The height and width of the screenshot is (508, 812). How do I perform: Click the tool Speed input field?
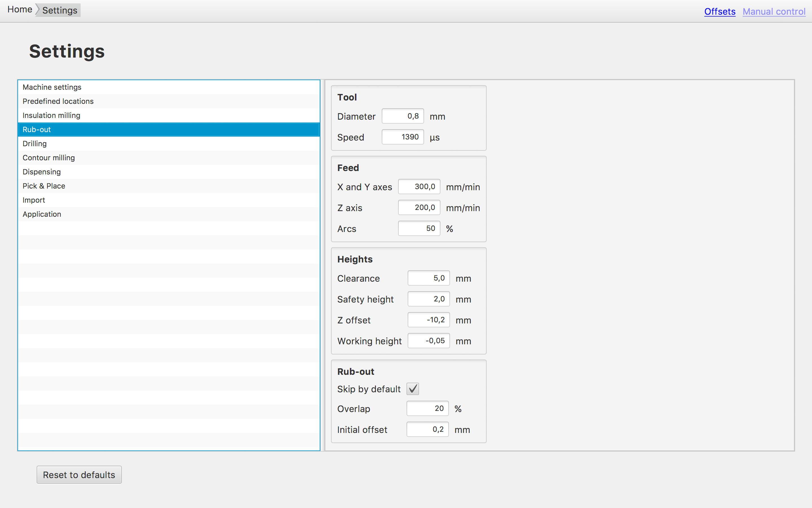[403, 137]
